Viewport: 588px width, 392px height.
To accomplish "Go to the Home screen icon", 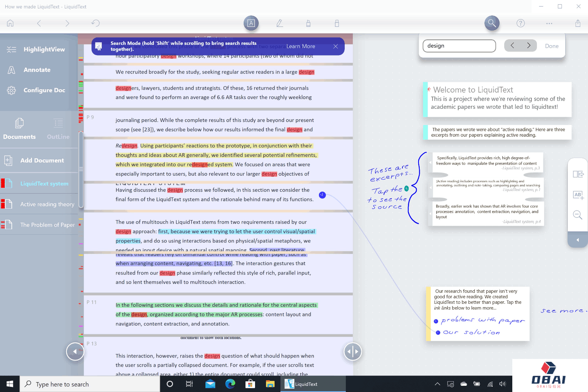I will (10, 23).
